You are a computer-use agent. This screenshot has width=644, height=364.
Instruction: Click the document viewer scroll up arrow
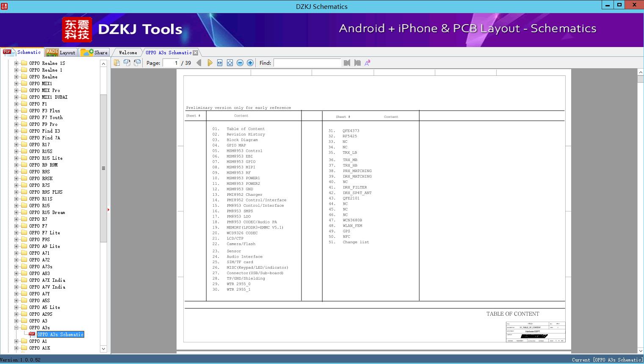[641, 72]
